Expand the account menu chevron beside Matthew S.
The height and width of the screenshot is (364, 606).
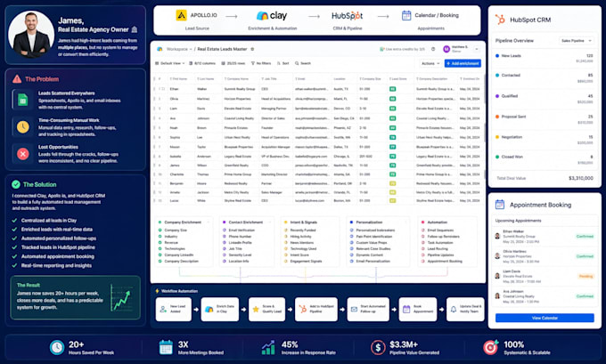pos(477,49)
